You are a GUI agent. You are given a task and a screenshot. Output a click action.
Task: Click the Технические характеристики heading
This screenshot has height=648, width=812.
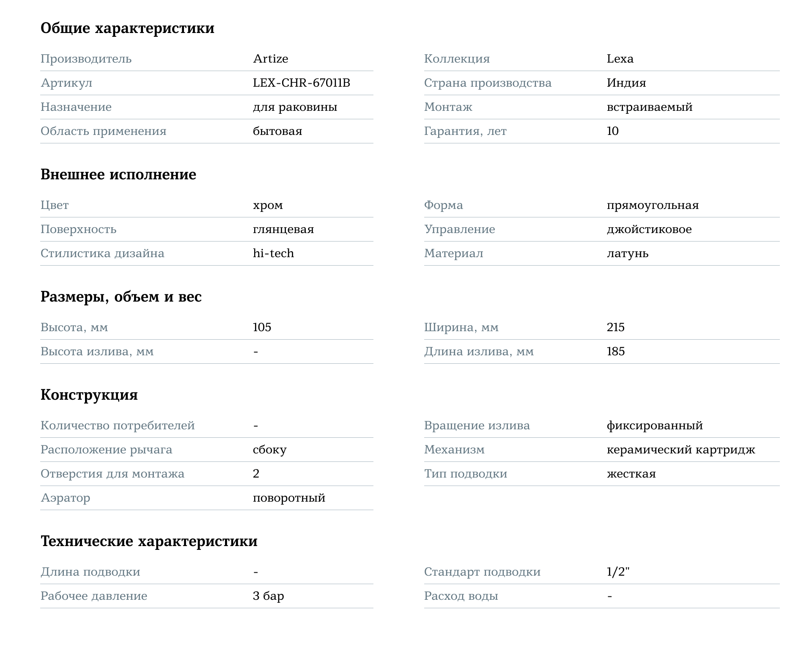(149, 541)
